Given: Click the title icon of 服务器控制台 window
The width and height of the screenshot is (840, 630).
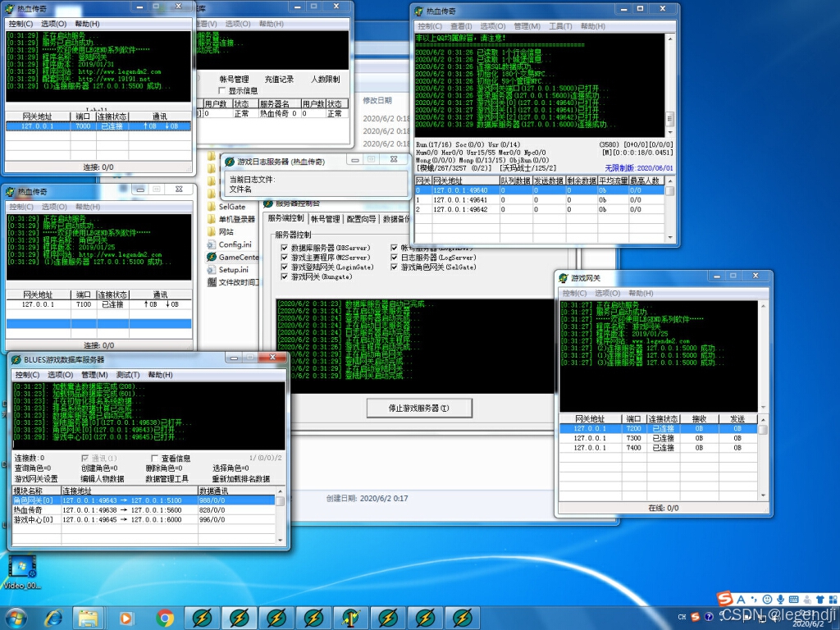Looking at the screenshot, I should click(268, 203).
